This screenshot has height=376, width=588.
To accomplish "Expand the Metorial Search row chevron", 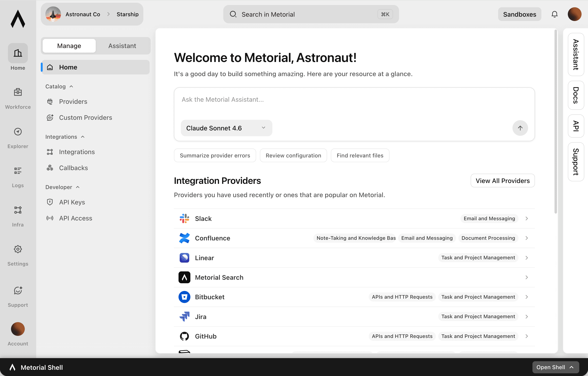I will 527,277.
